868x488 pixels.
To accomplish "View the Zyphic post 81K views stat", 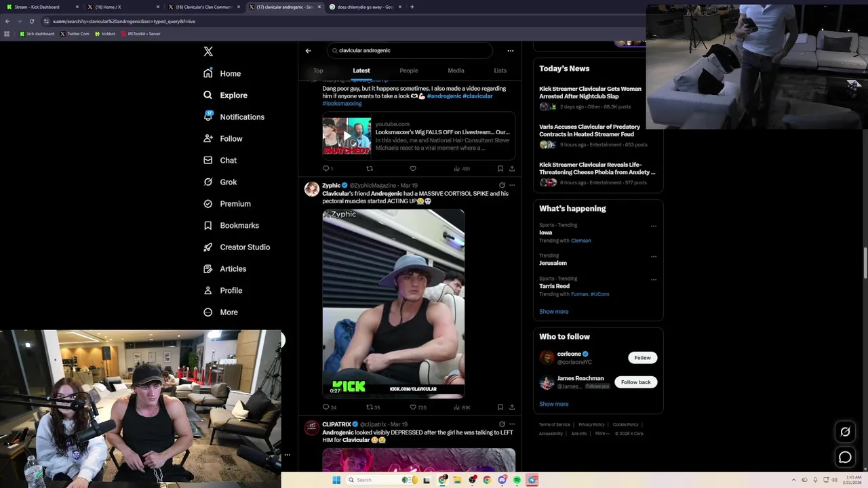I will point(462,407).
